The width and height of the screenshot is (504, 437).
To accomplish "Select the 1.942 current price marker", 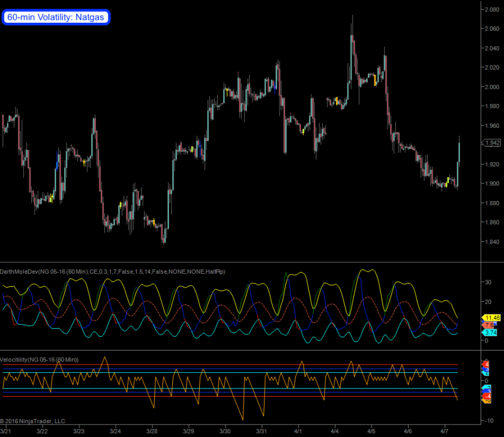I will tap(493, 143).
